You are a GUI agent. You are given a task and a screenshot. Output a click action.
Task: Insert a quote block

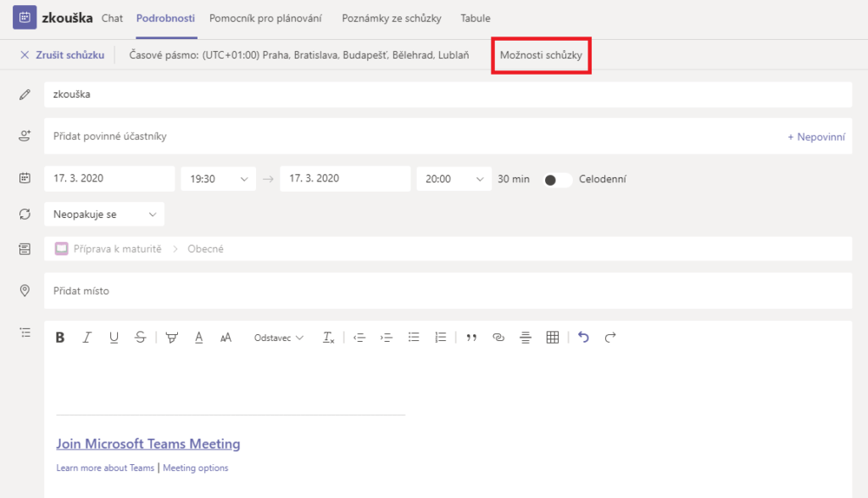pos(471,338)
